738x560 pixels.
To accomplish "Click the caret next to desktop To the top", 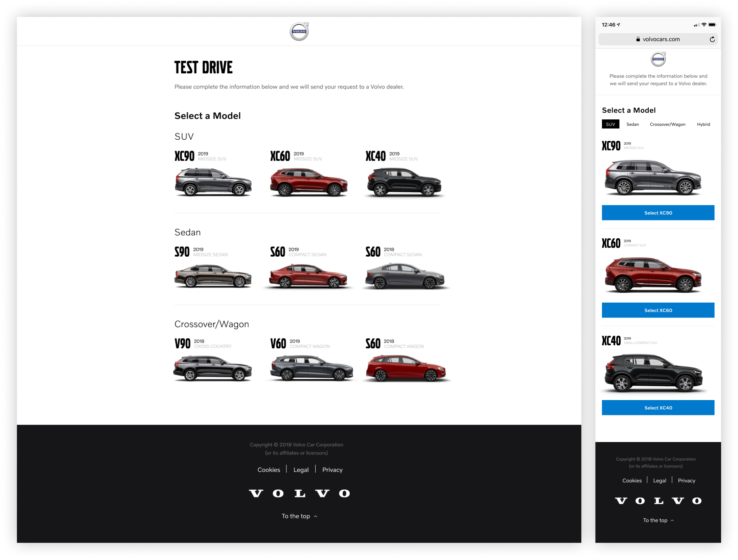I will [x=316, y=516].
